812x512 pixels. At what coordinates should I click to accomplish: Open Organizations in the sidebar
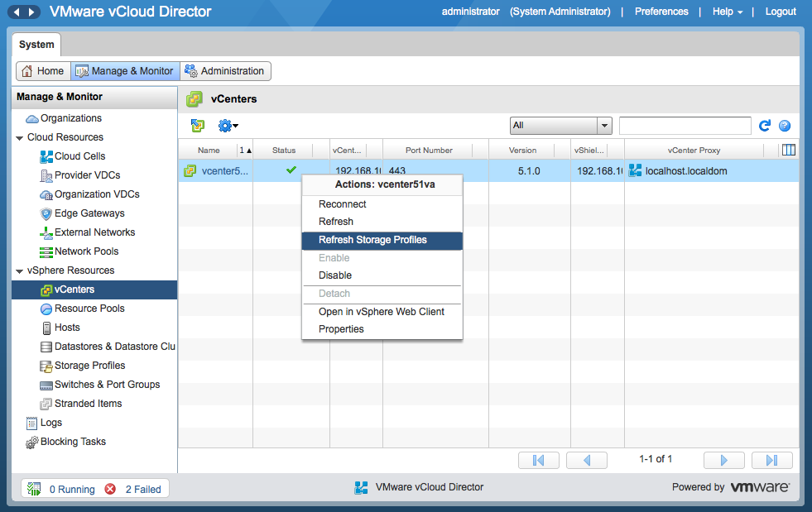(x=71, y=118)
